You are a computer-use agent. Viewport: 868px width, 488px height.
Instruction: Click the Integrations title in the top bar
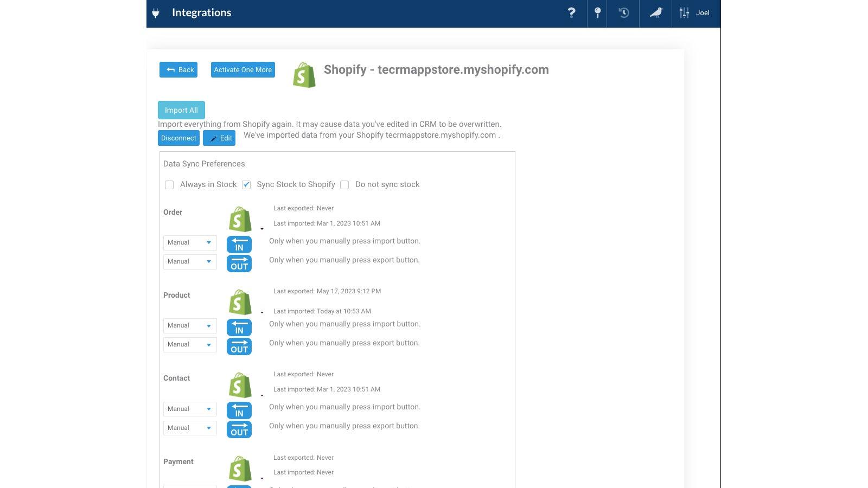201,12
